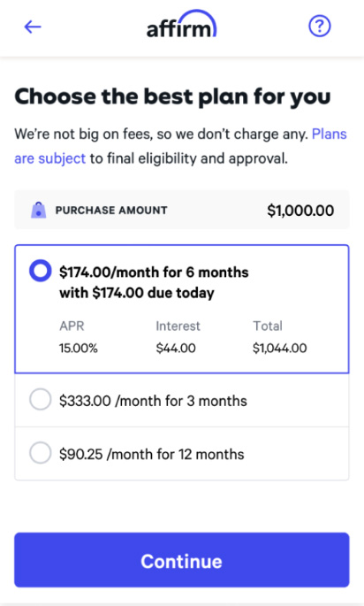Click the PURCHASE AMOUNT label
This screenshot has height=606, width=364.
(111, 211)
